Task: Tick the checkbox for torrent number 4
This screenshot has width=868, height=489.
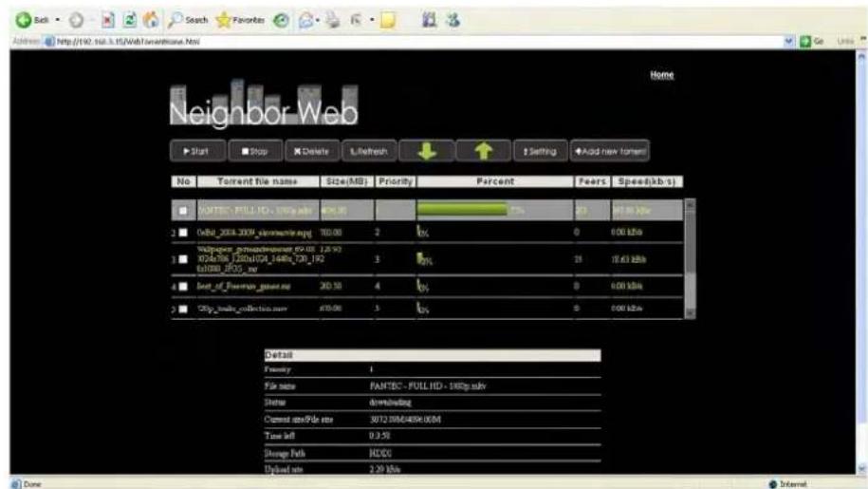Action: point(183,287)
